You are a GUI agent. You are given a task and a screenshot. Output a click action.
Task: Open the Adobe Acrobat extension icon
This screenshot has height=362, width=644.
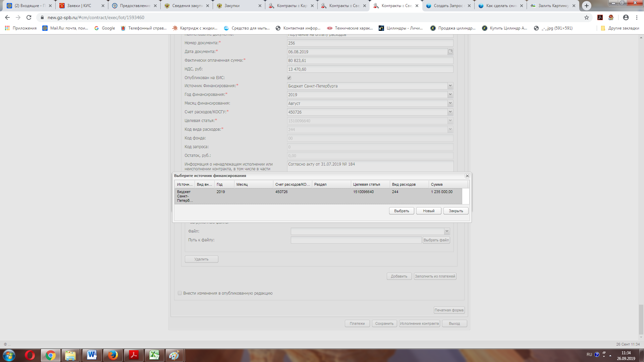click(x=600, y=17)
